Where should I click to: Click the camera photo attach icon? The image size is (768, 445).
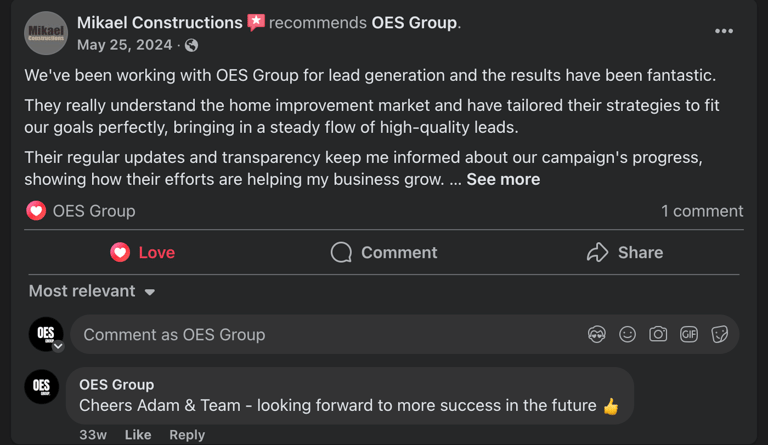[658, 335]
